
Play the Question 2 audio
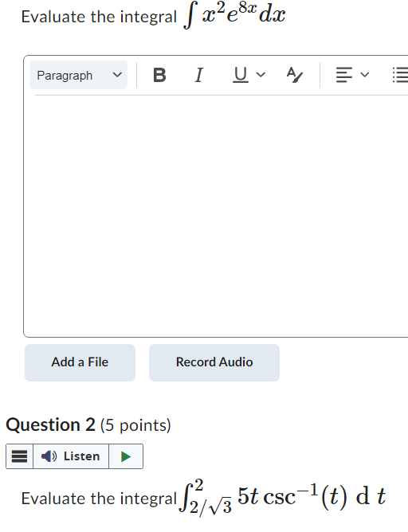pyautogui.click(x=126, y=456)
